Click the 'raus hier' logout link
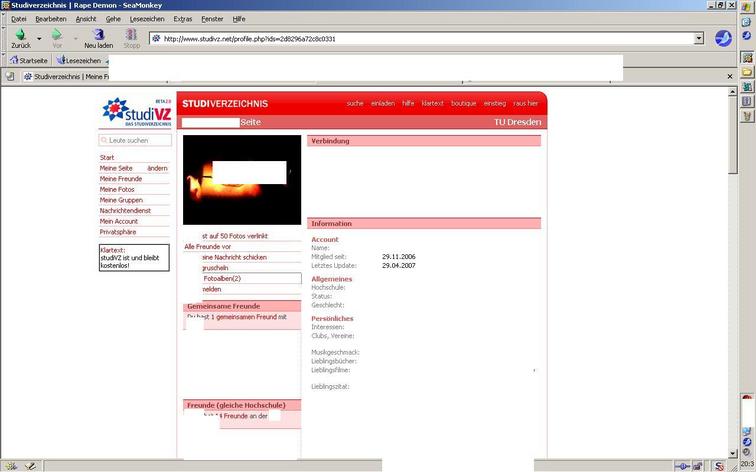Screen dimensions: 756x472 (x=526, y=103)
